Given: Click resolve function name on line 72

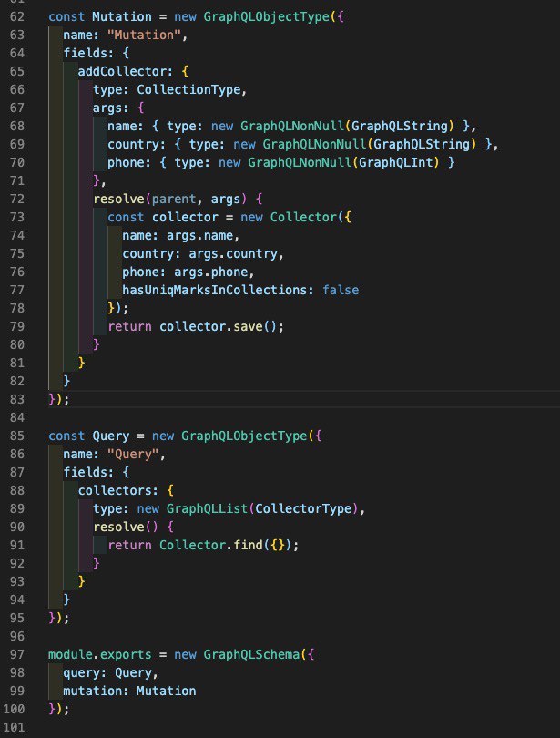Looking at the screenshot, I should point(118,200).
